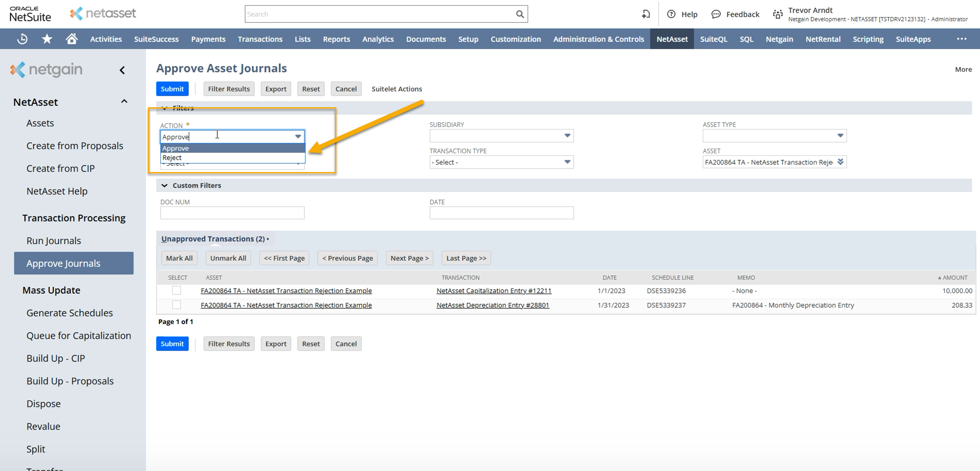This screenshot has height=471, width=980.
Task: Open the Customization menu
Action: pyautogui.click(x=515, y=39)
